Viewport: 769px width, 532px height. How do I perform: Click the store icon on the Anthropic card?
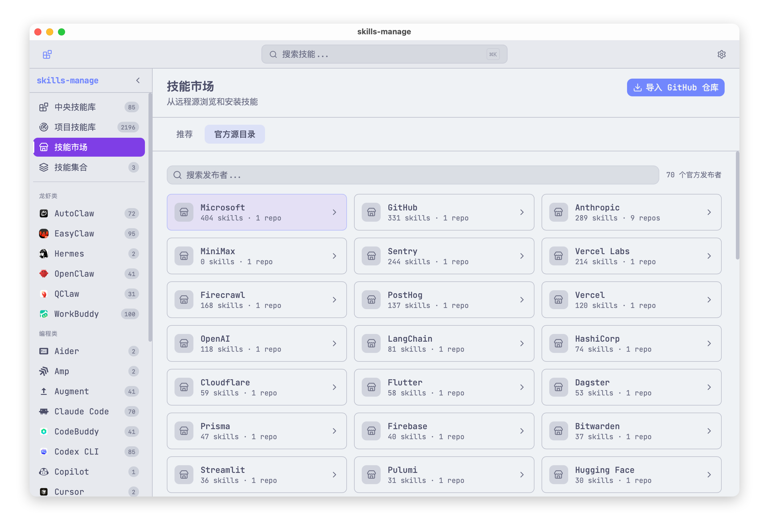click(x=558, y=212)
